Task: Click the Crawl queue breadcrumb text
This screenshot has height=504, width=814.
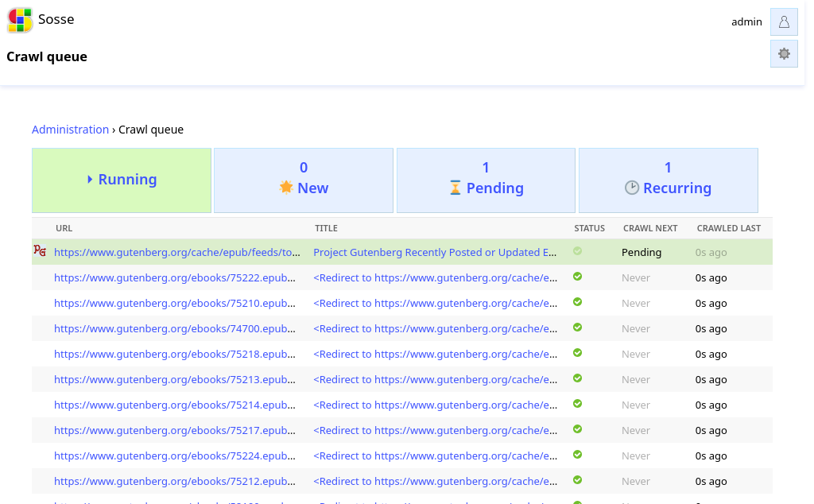Action: coord(150,130)
